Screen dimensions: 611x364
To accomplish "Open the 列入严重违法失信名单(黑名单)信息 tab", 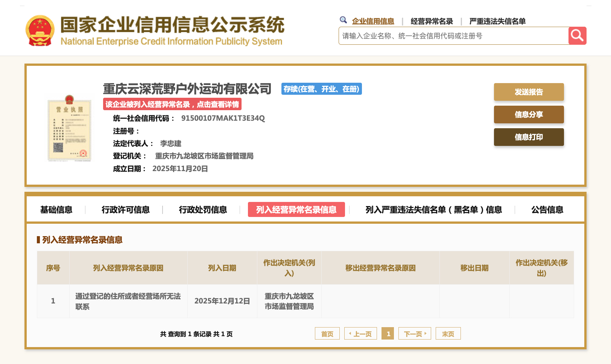I will point(433,210).
